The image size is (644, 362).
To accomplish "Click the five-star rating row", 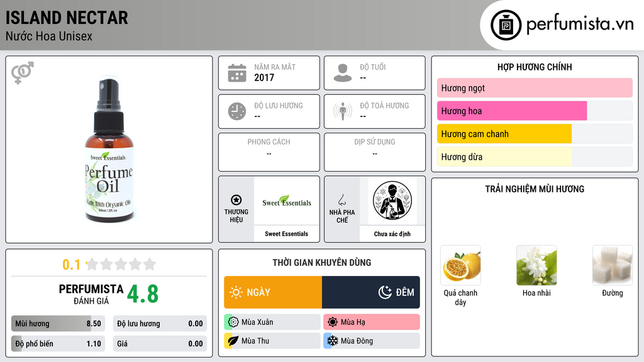I will [121, 264].
